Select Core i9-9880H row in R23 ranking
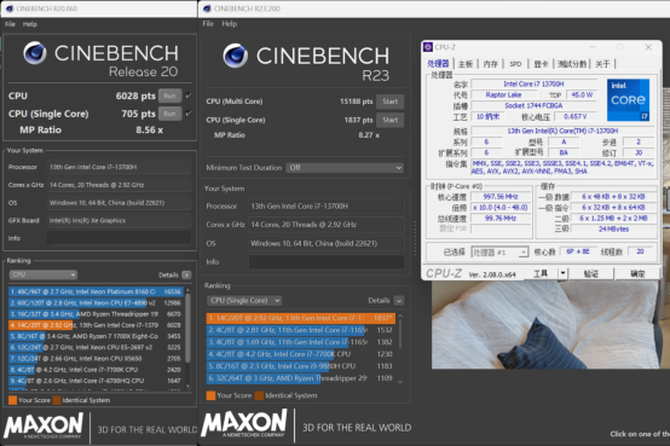The height and width of the screenshot is (446, 670). pos(301,366)
